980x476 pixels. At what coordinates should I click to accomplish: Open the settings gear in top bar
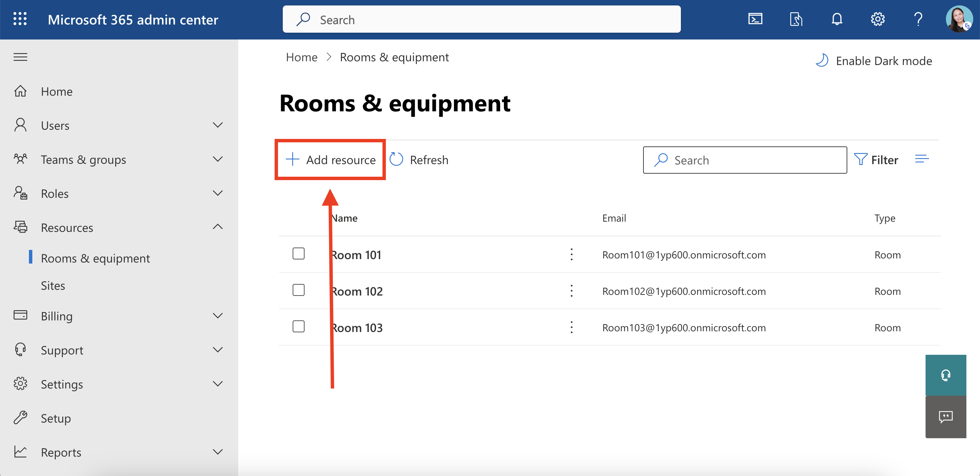click(877, 19)
